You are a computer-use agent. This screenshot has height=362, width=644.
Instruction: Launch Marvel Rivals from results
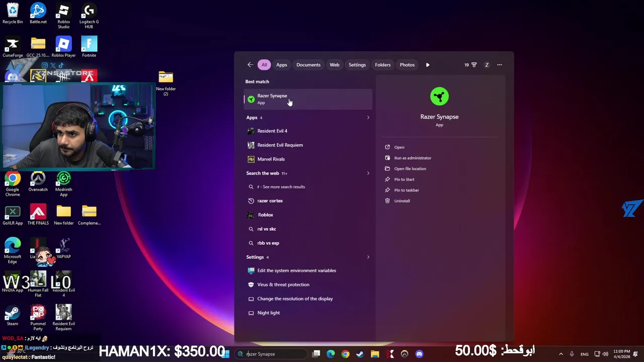(308, 159)
